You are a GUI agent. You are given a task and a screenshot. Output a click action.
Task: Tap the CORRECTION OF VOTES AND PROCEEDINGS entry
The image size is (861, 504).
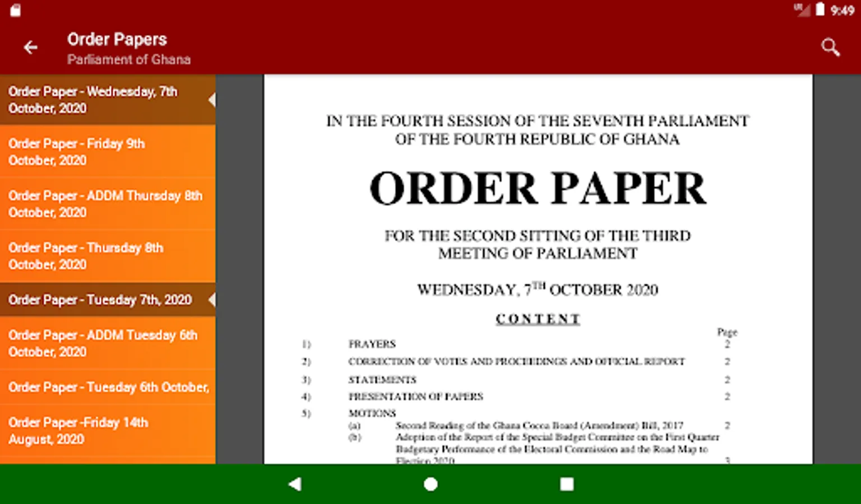[516, 362]
